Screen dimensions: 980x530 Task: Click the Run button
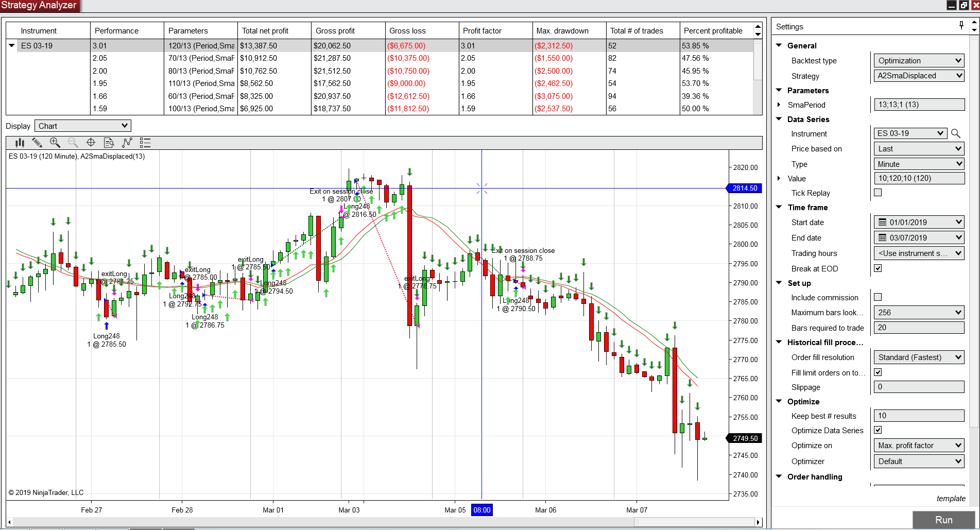(943, 520)
